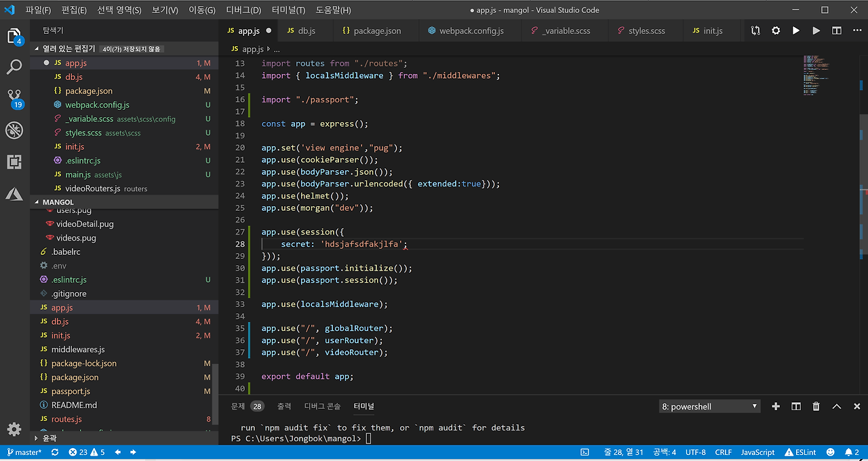This screenshot has width=868, height=461.
Task: Open the Azure icon in activity bar
Action: [14, 194]
